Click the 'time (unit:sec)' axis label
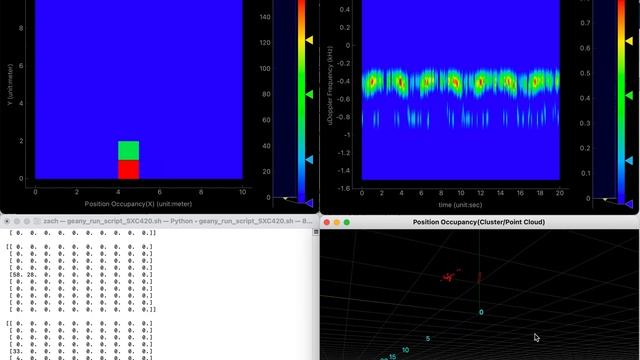 pyautogui.click(x=460, y=205)
